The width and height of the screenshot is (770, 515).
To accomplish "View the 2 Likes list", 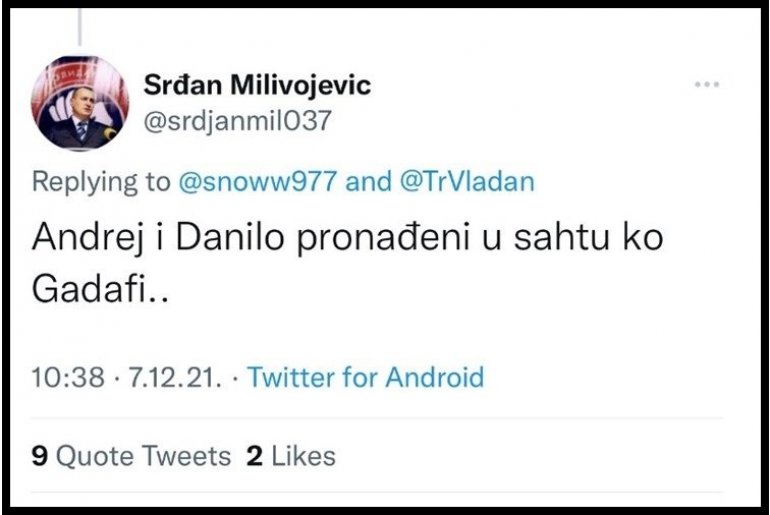I will [291, 456].
